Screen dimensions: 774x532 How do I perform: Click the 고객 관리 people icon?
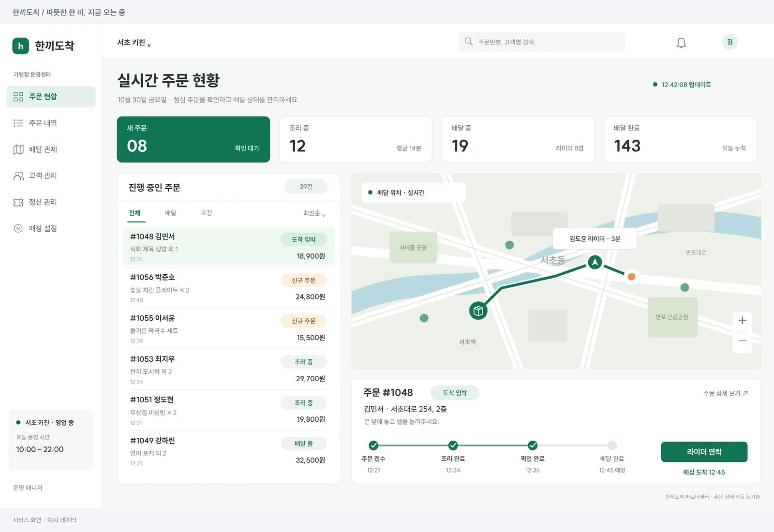[18, 176]
